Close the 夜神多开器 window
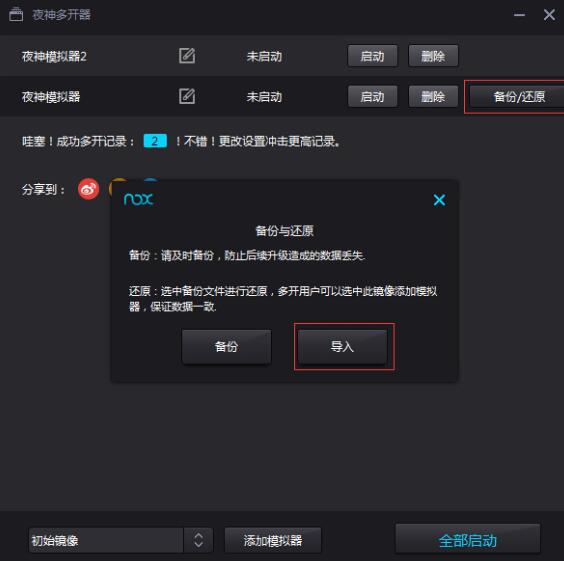564x561 pixels. (x=549, y=15)
